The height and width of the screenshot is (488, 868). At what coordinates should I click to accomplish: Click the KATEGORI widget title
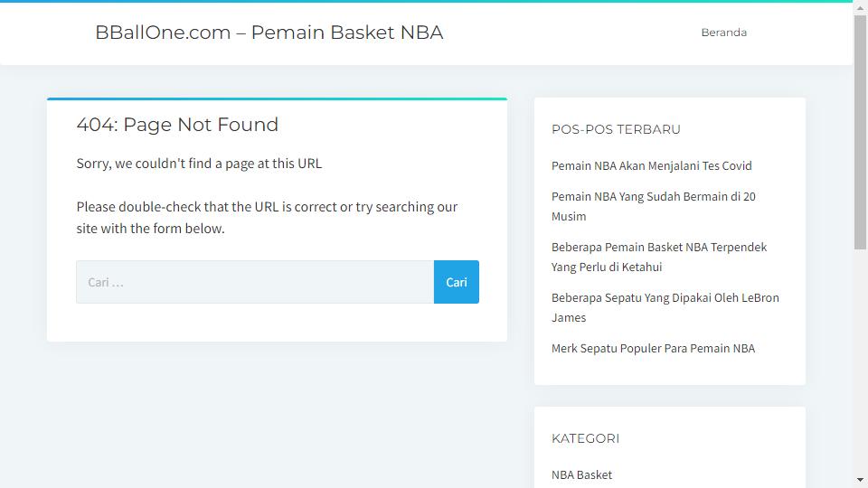click(x=585, y=439)
